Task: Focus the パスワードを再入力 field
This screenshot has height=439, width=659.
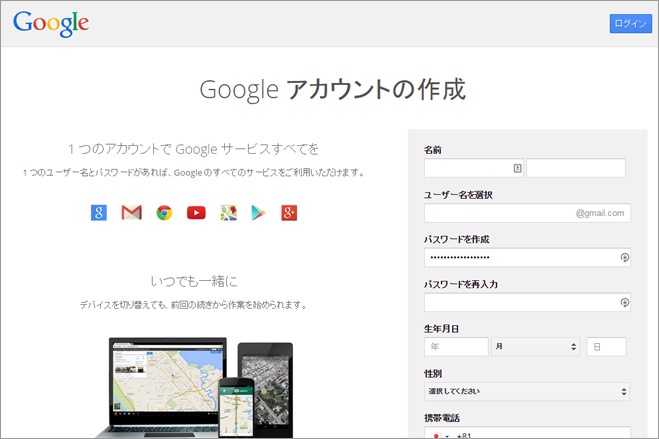Action: coord(527,302)
